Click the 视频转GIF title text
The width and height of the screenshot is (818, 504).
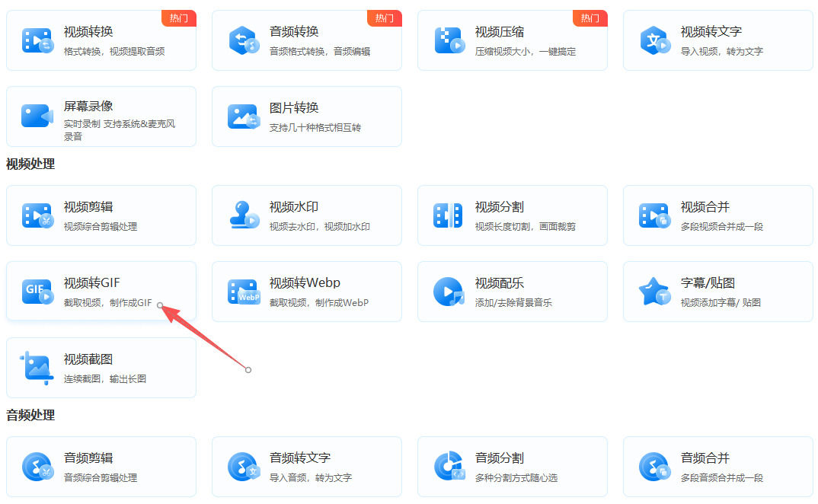click(92, 282)
